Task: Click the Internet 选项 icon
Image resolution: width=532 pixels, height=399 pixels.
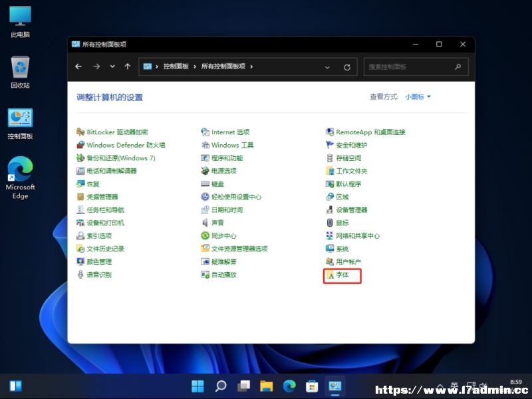Action: [205, 132]
